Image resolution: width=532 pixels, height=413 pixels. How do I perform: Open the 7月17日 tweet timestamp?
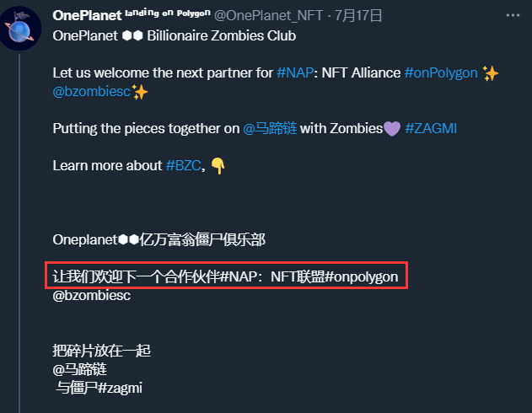(x=360, y=15)
